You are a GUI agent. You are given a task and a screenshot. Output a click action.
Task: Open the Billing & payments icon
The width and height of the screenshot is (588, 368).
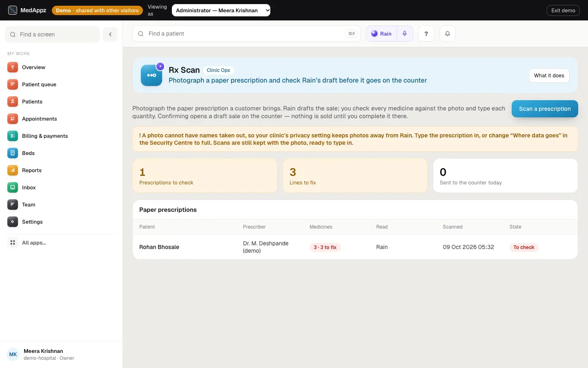pyautogui.click(x=13, y=136)
